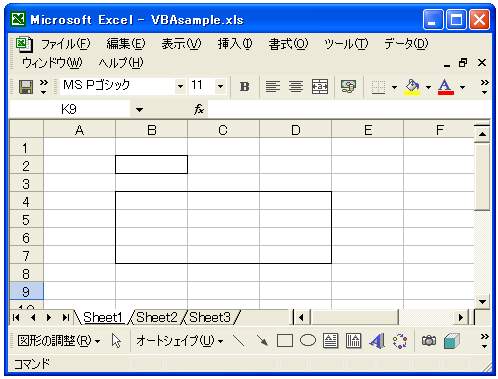Click Merge and Center icon
498x379 pixels.
tap(320, 87)
